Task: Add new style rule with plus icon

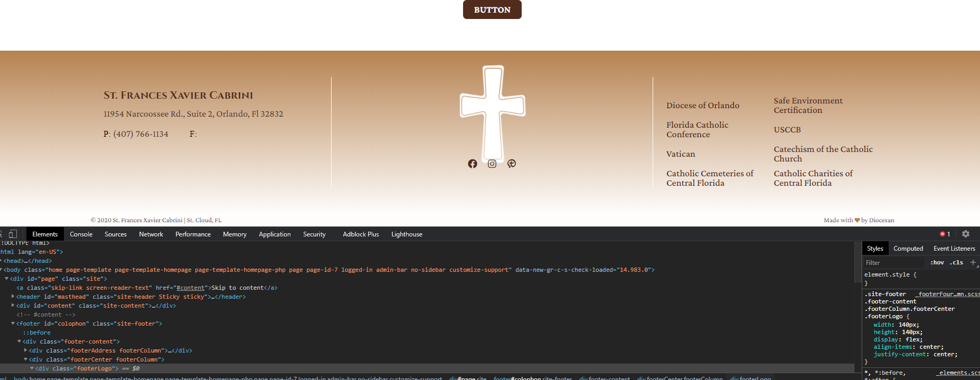Action: click(973, 262)
